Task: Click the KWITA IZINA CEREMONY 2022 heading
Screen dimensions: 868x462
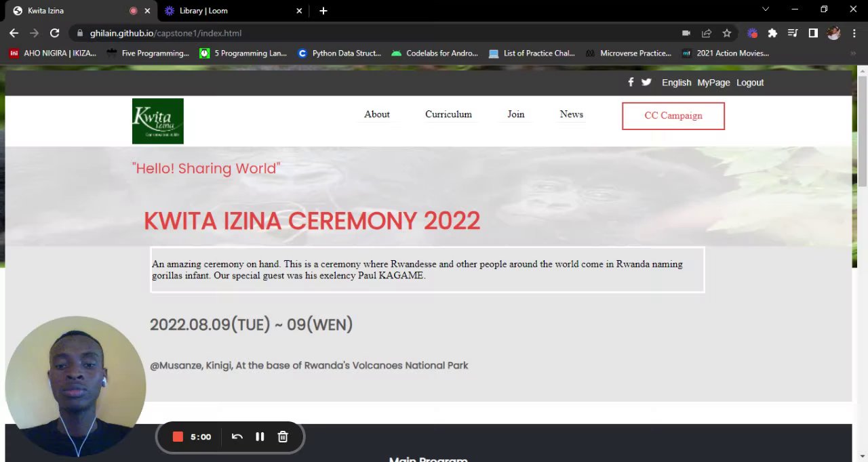Action: [x=312, y=221]
